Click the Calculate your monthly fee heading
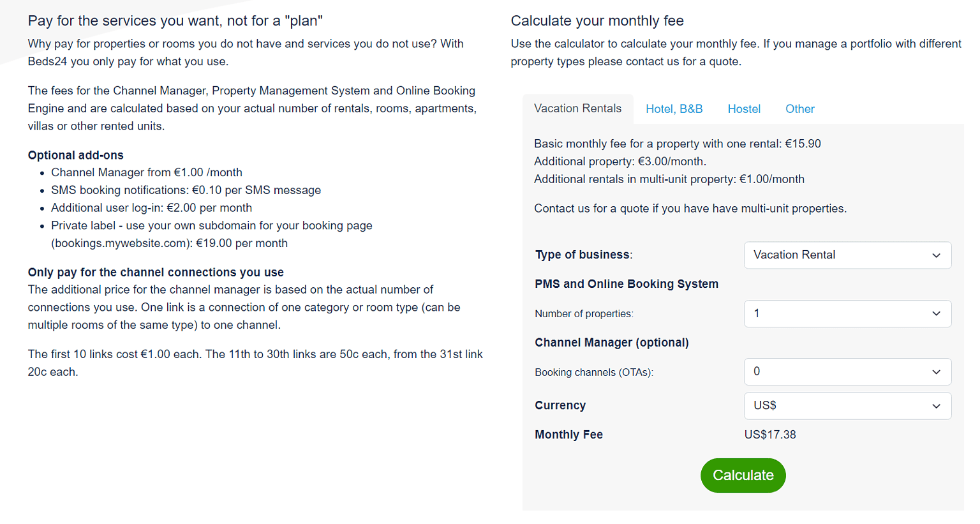 pos(598,20)
